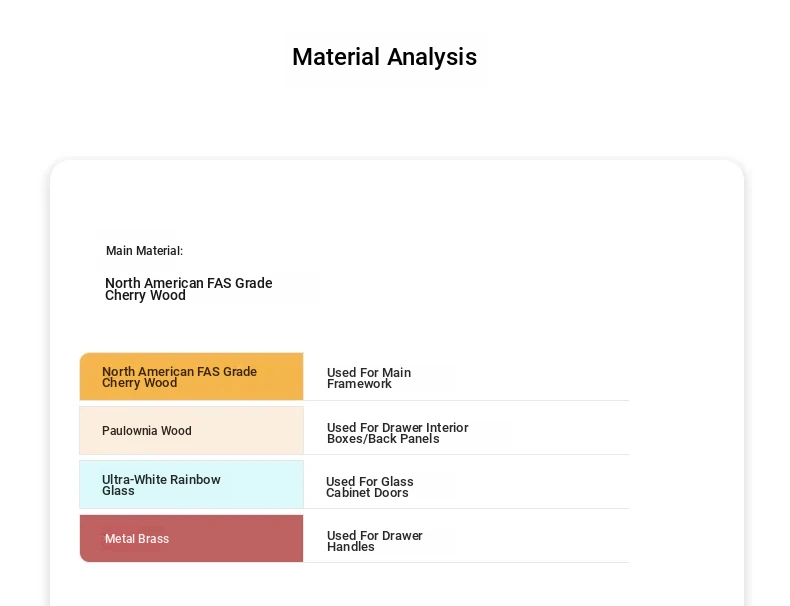Click the Paulownia Wood label text
790x606 pixels.
pos(147,431)
